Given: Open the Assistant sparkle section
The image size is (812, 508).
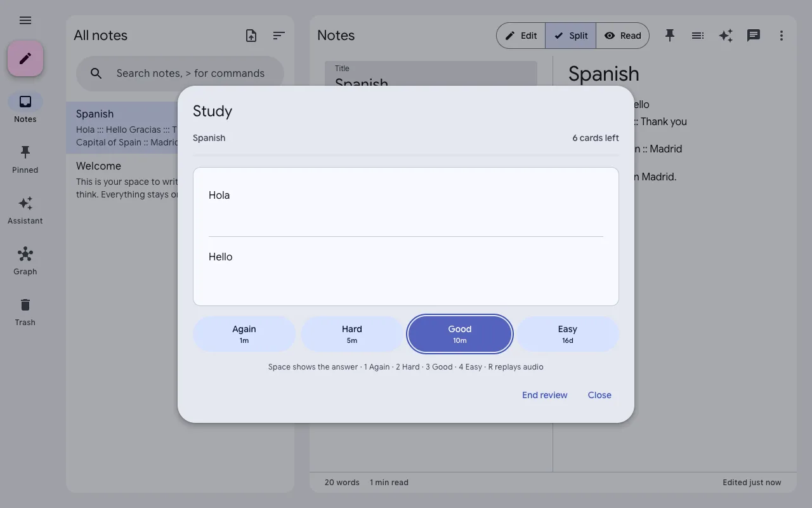Looking at the screenshot, I should click(25, 210).
